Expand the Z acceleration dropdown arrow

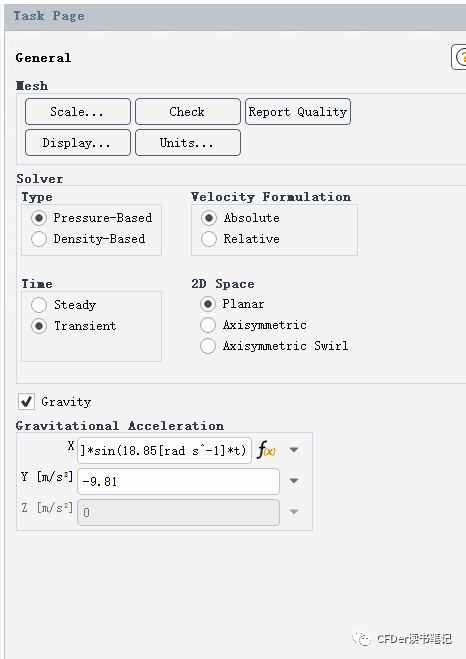coord(294,512)
